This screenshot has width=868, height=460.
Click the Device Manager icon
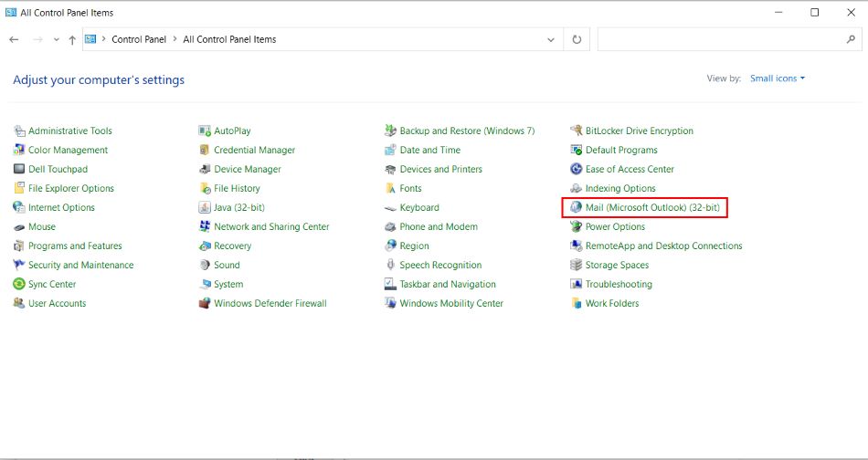tap(205, 170)
